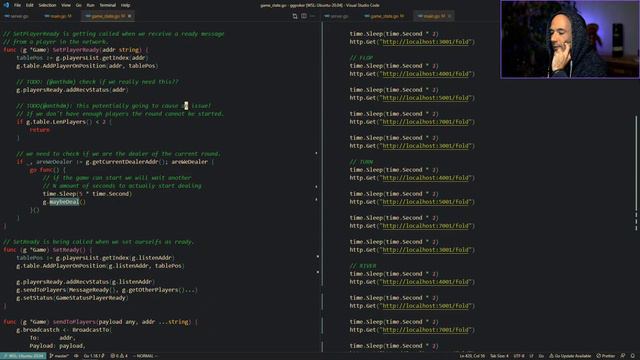Open the Help menu

click(125, 5)
